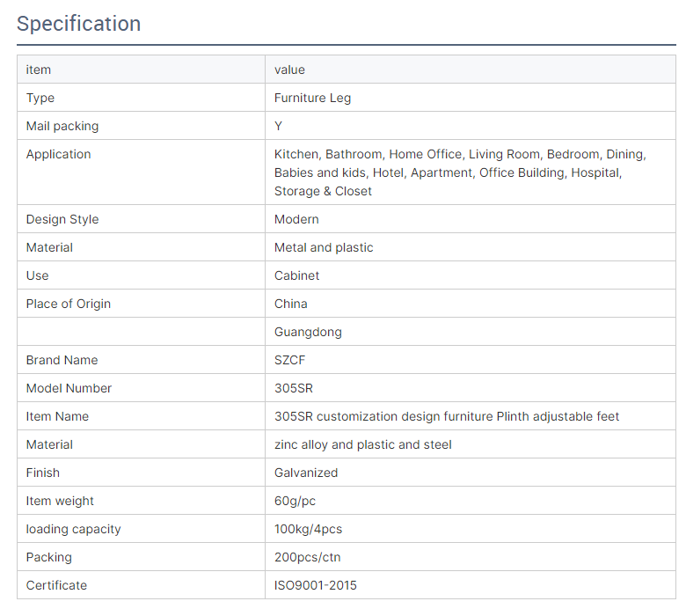
Task: Click the 'value' column header
Action: (x=289, y=70)
